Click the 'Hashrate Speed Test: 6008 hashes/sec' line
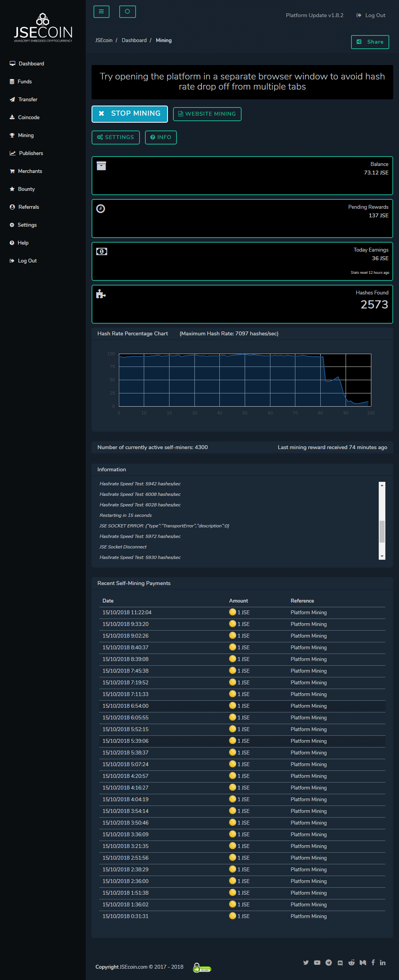 tap(140, 494)
